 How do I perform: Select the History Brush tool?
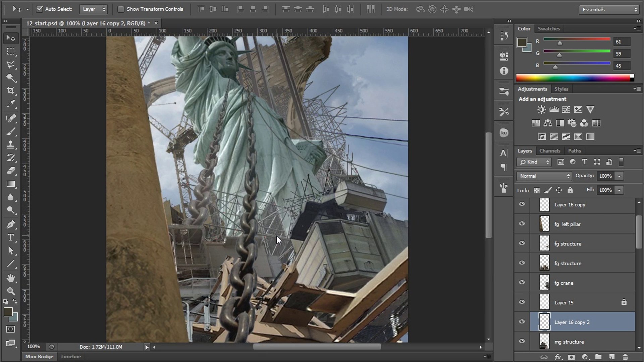11,158
